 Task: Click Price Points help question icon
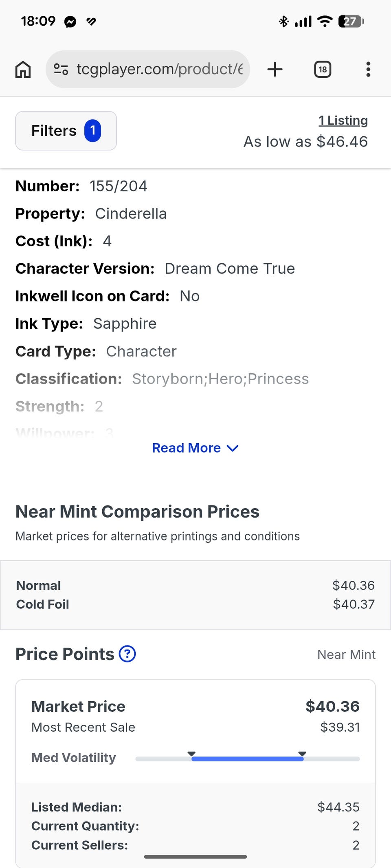click(127, 654)
